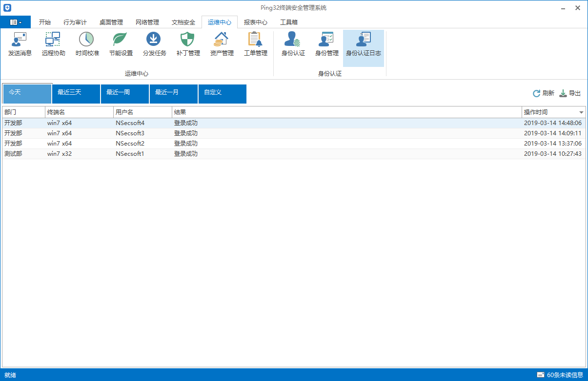
Task: Click the 导出 export button
Action: point(570,93)
